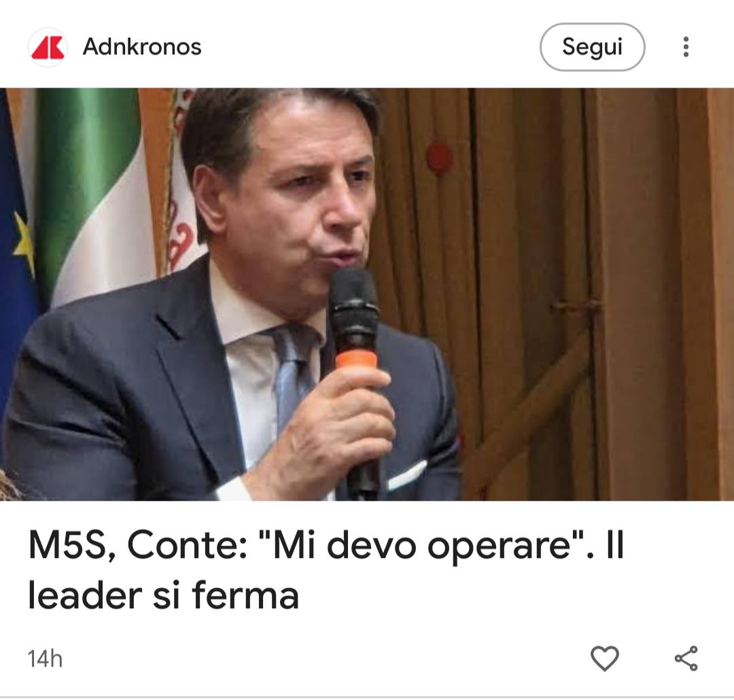Click the 14h timestamp label

point(45,659)
